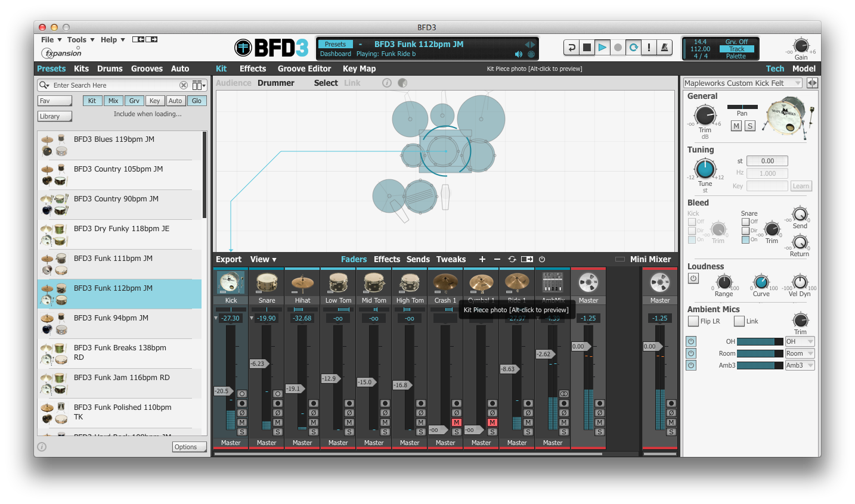The height and width of the screenshot is (504, 855).
Task: Click the return-to-start transport button
Action: [x=571, y=48]
